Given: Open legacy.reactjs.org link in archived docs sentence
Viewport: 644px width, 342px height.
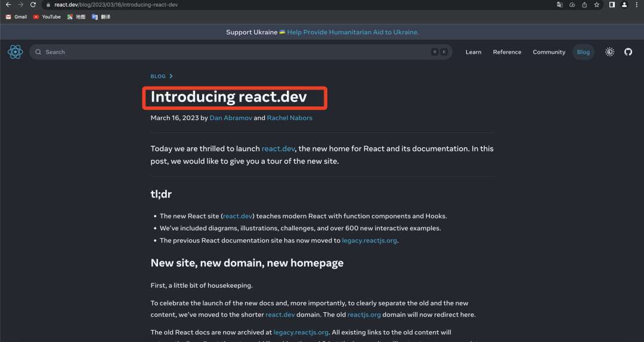Looking at the screenshot, I should [301, 332].
